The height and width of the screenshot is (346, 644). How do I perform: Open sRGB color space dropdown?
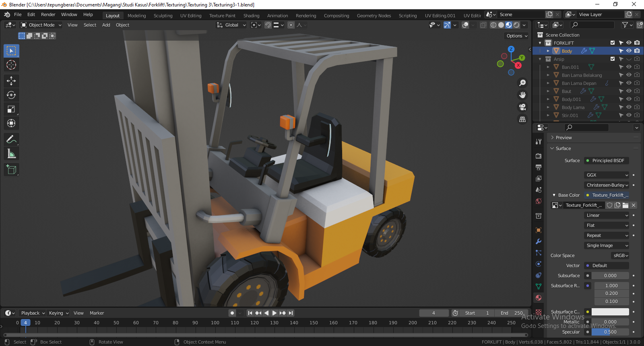tap(620, 255)
